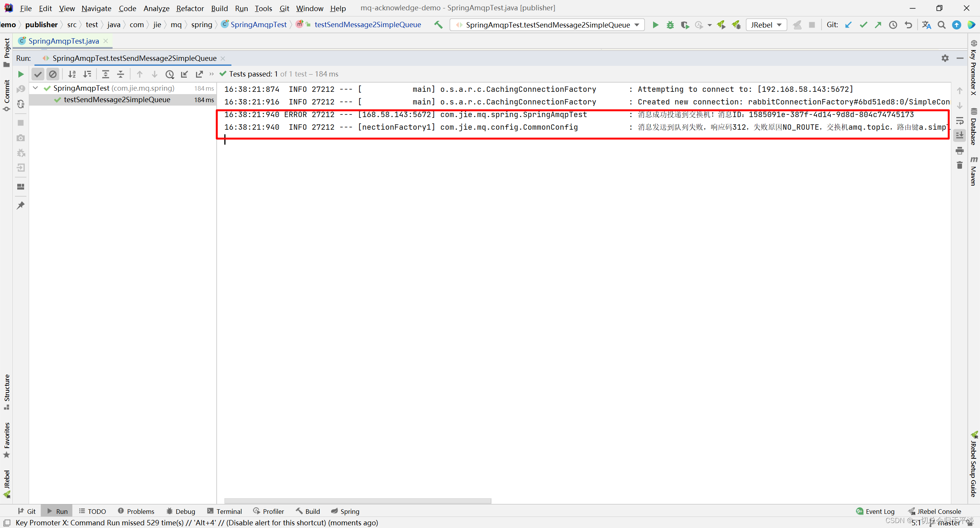Open test history clock icon
Viewport: 980px width, 528px height.
pos(170,74)
